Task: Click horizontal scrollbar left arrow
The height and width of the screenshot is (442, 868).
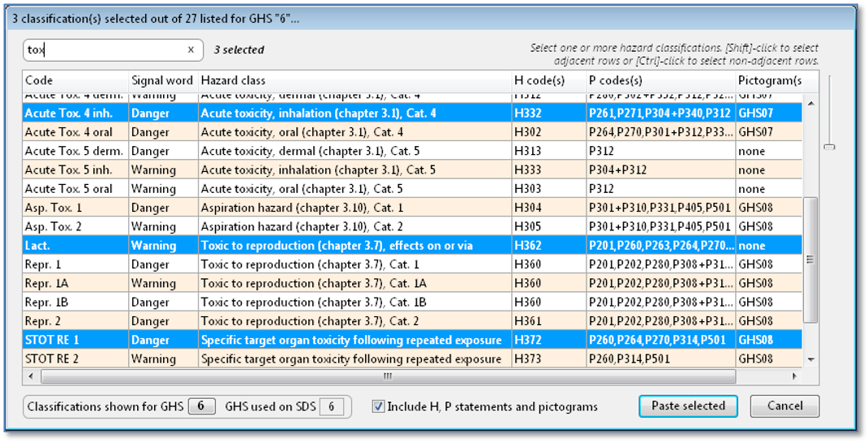Action: [x=32, y=376]
